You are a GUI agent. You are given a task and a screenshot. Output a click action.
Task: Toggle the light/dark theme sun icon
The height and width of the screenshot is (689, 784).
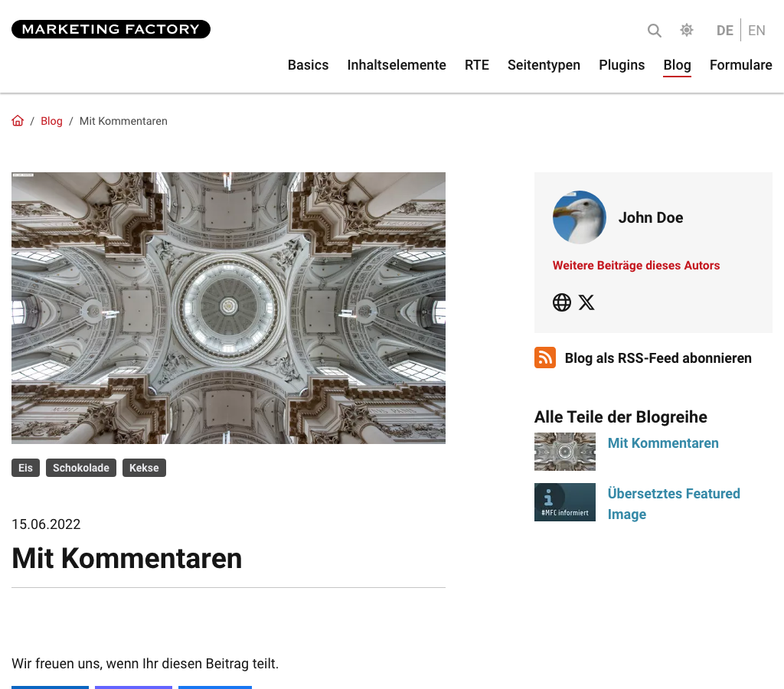point(687,30)
